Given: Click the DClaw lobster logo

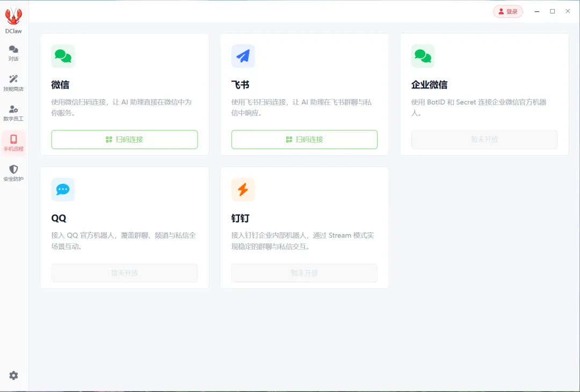Looking at the screenshot, I should [13, 16].
